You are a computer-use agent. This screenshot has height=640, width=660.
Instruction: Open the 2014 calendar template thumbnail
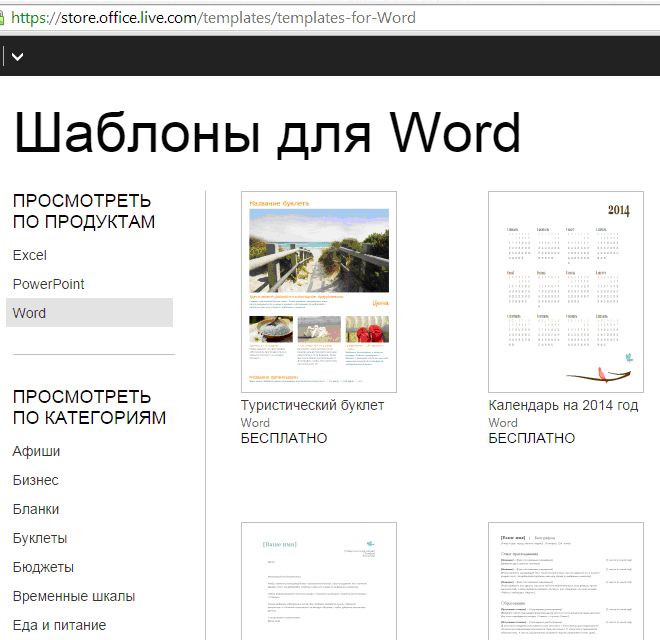point(566,292)
